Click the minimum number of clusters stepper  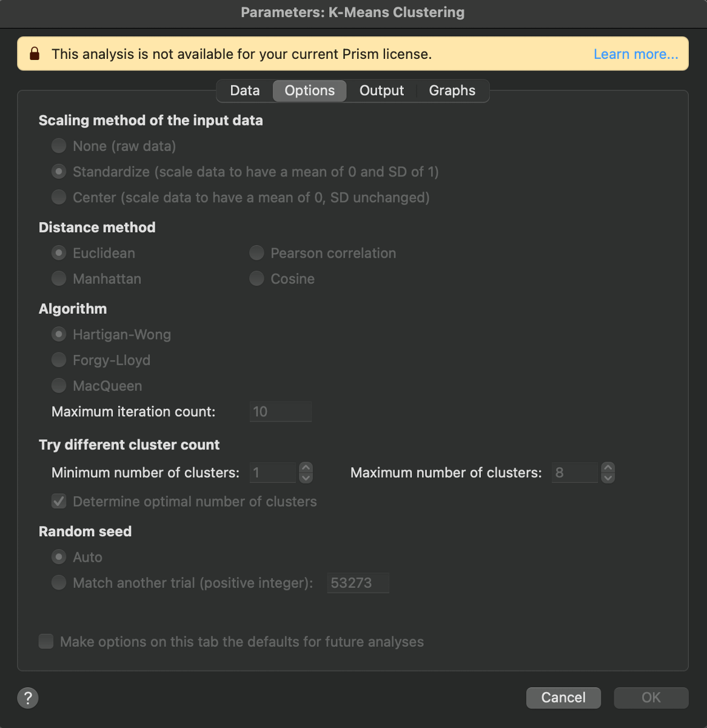(x=306, y=473)
